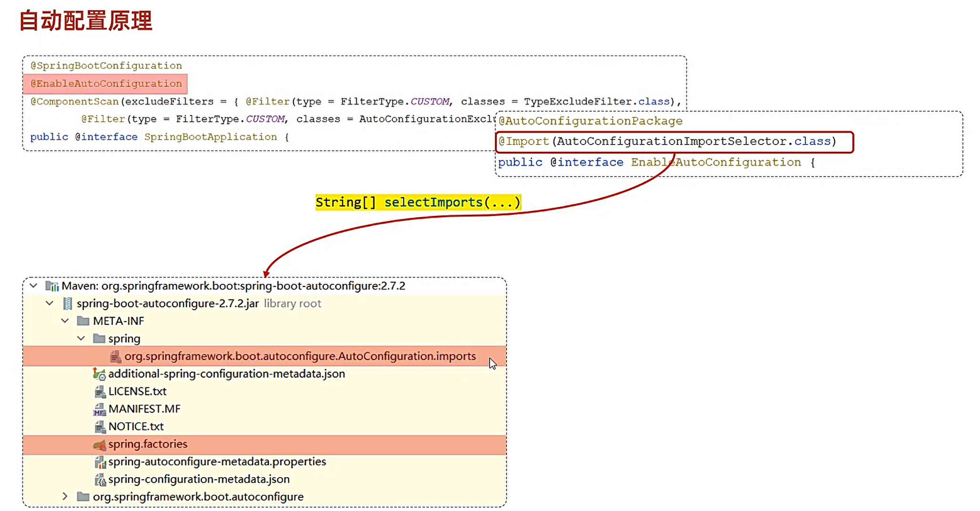Click AutoConfigurationImportSelector.class in @Import line
This screenshot has height=511, width=980.
pyautogui.click(x=694, y=141)
